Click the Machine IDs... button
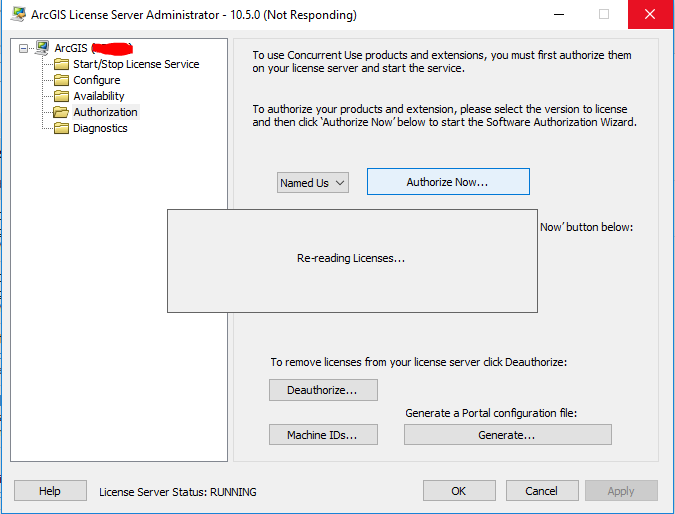 pyautogui.click(x=323, y=435)
